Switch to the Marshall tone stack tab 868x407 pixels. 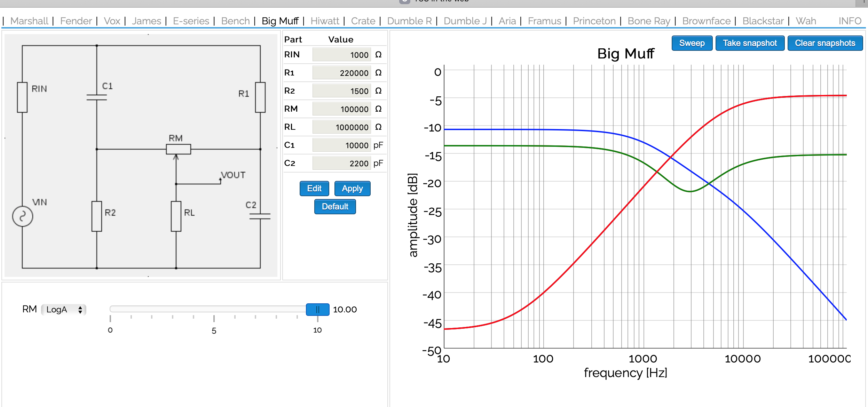point(29,21)
